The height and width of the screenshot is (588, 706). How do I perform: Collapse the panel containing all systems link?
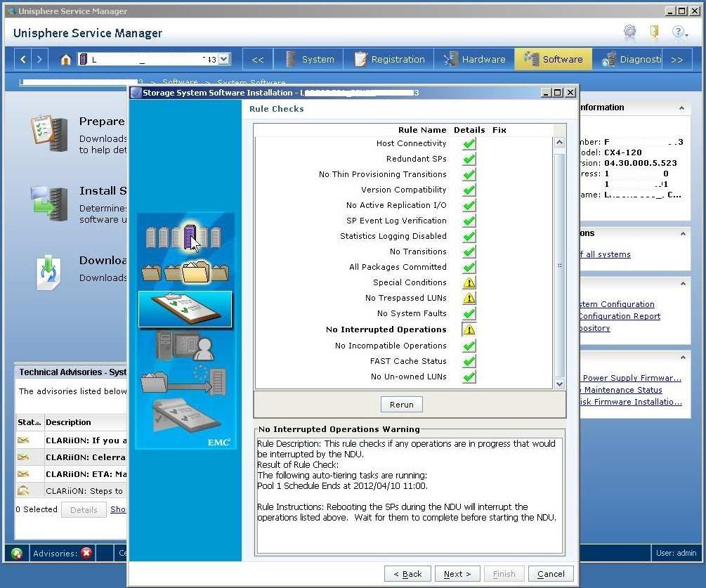click(683, 234)
